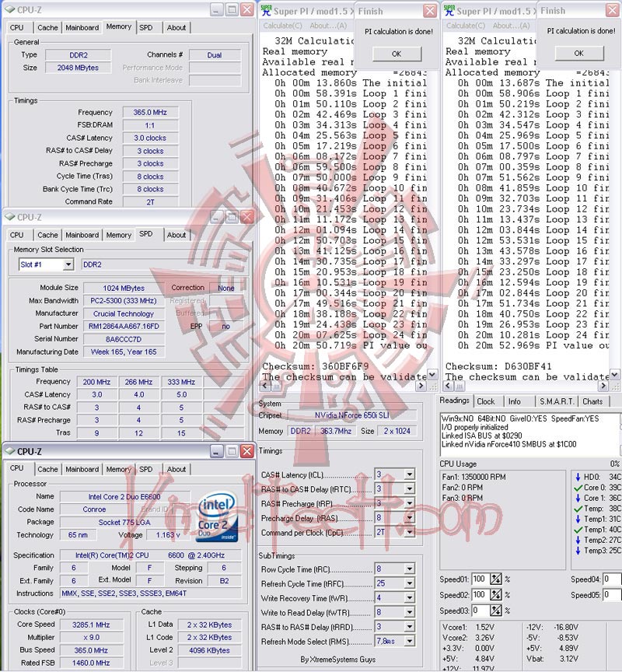Open the S.M.A.R.T. tab in SpeedFan
This screenshot has width=622, height=672.
(557, 401)
